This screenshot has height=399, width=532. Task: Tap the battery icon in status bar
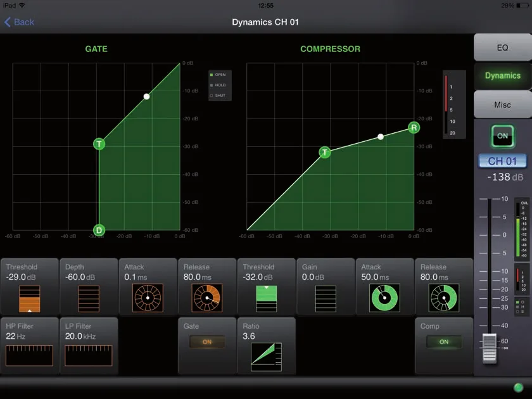pyautogui.click(x=522, y=6)
